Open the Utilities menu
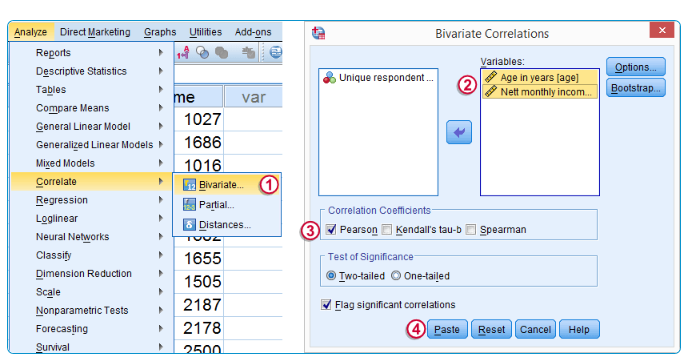 coord(205,32)
